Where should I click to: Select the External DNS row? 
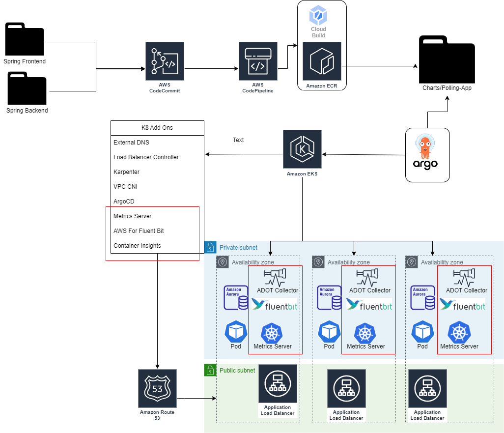[x=157, y=143]
